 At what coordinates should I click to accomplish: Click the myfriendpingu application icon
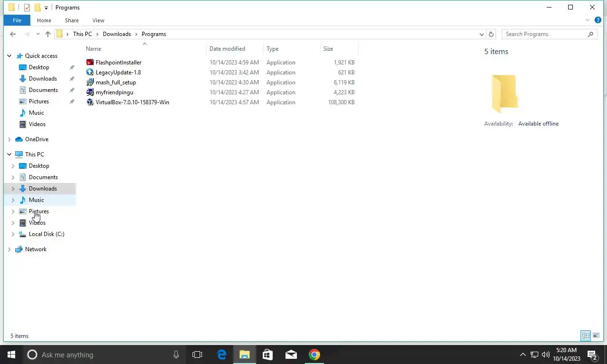click(90, 92)
